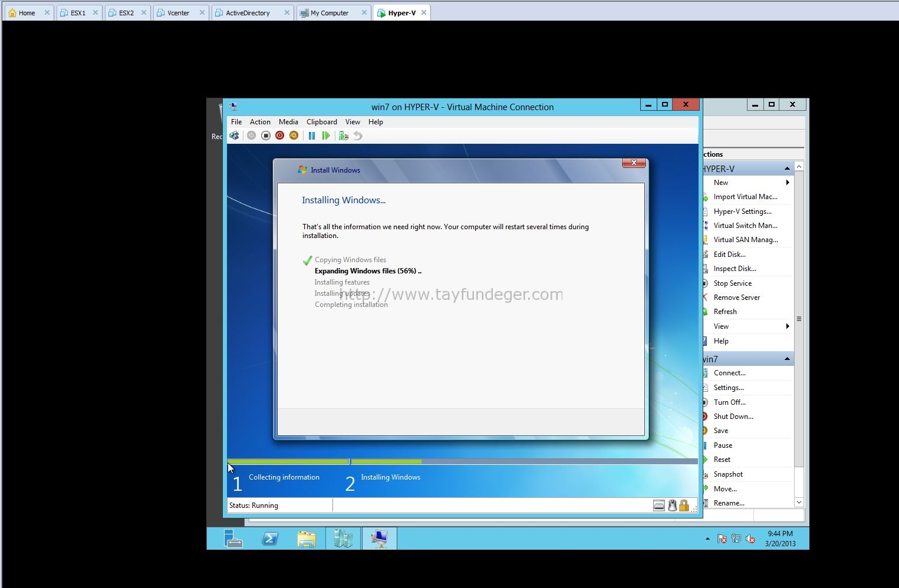This screenshot has height=588, width=899.
Task: Expand the View submenu arrow in Actions
Action: (788, 326)
